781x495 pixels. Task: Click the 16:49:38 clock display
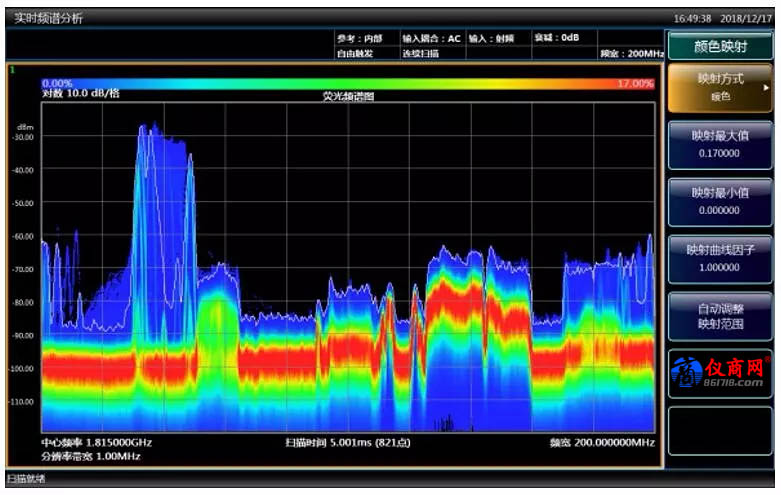click(692, 18)
